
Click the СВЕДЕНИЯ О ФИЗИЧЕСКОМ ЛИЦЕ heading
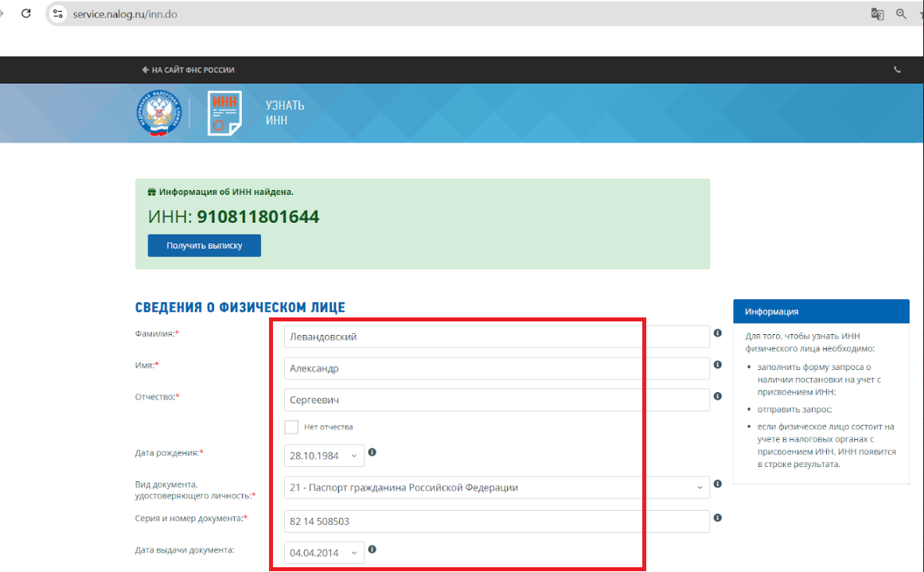[240, 308]
